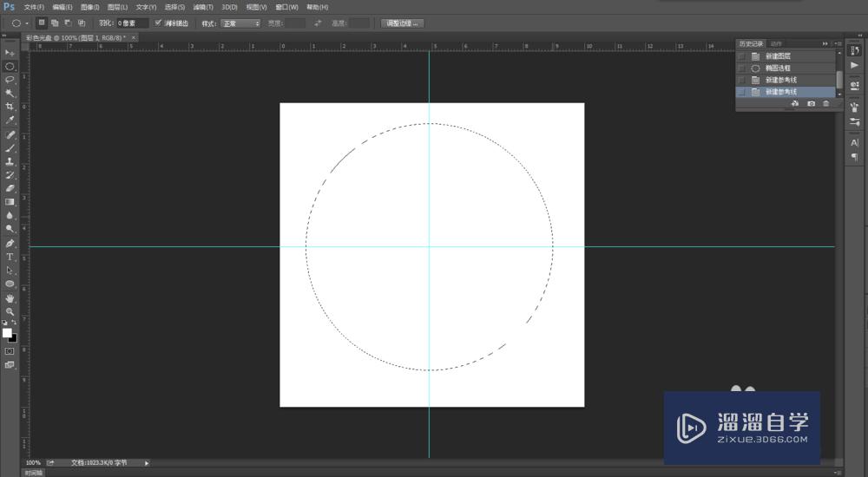
Task: Select the Lasso tool in the toolbox
Action: pyautogui.click(x=10, y=79)
